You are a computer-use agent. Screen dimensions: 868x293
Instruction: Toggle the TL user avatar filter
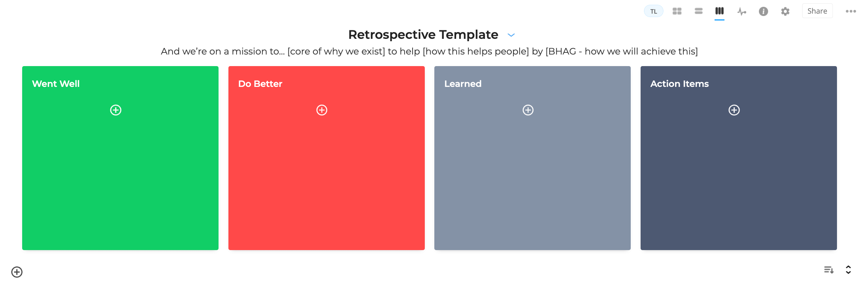[x=653, y=11]
